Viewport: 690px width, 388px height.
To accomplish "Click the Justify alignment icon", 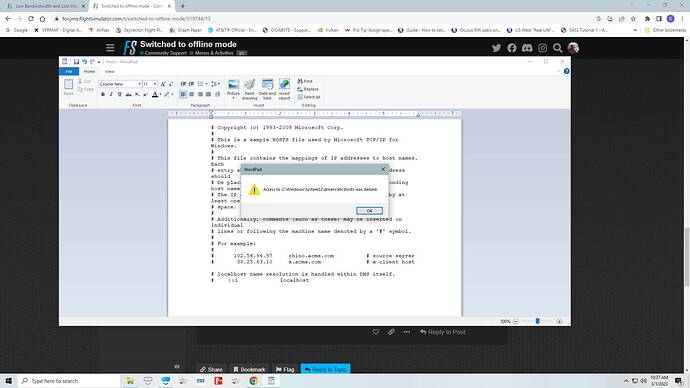I will [209, 95].
